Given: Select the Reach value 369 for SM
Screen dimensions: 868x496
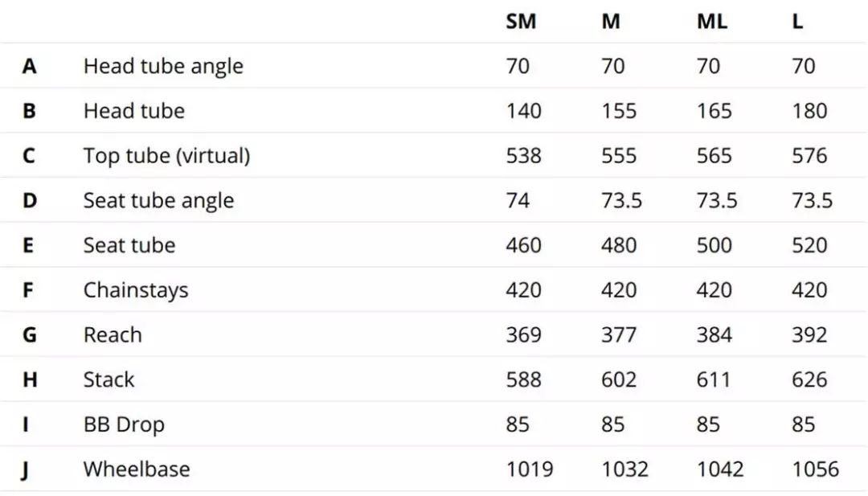Looking at the screenshot, I should [x=524, y=334].
